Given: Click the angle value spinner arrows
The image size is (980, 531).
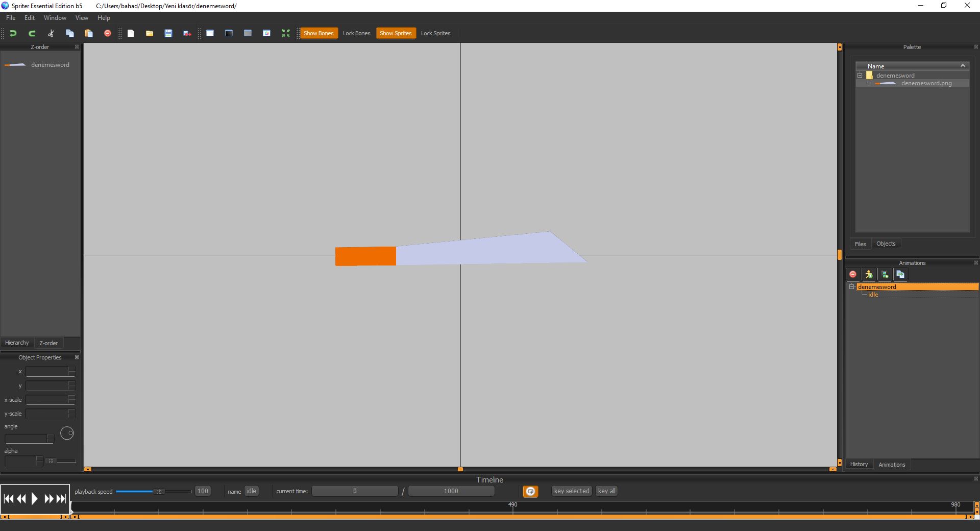Looking at the screenshot, I should tap(50, 439).
